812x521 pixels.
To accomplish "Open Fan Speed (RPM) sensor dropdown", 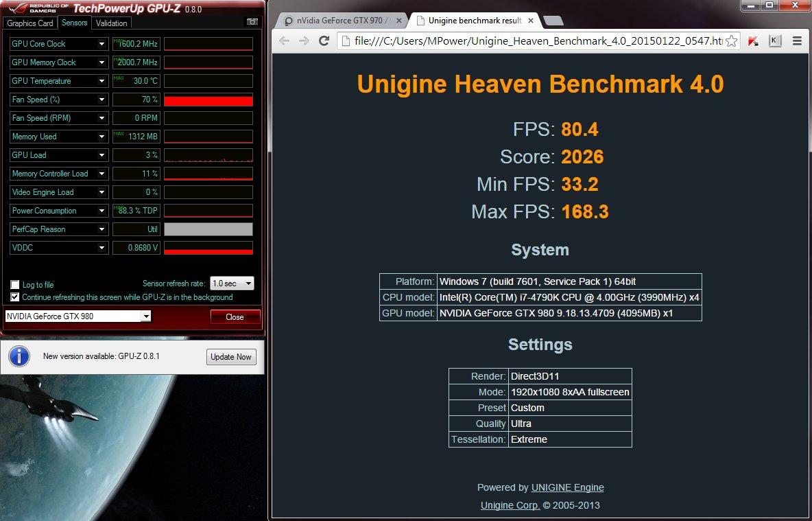I will (102, 118).
